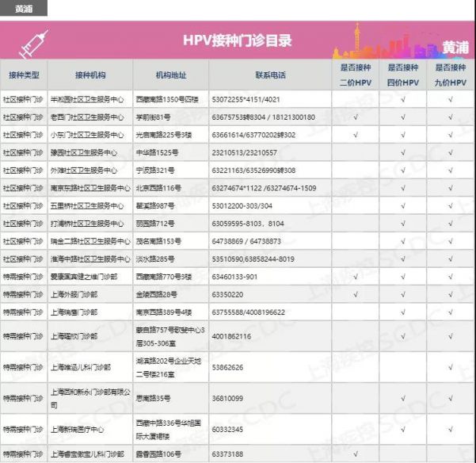The width and height of the screenshot is (476, 463).
Task: Click the phone number 63460133-901
Action: pyautogui.click(x=234, y=277)
